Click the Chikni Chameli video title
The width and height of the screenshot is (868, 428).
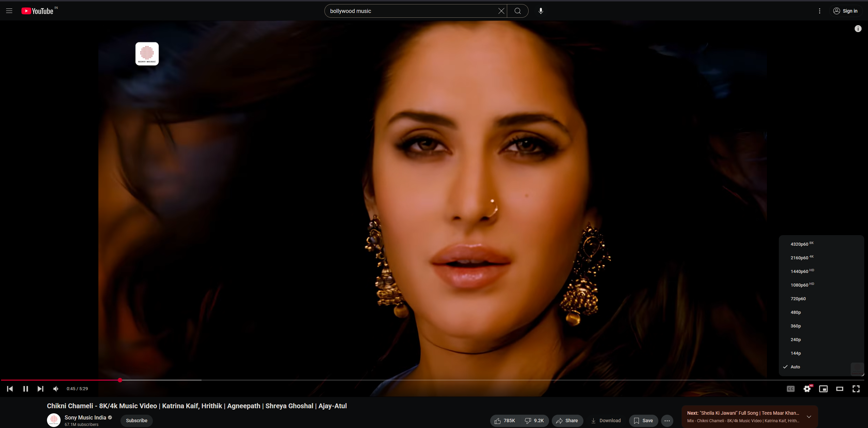click(197, 406)
